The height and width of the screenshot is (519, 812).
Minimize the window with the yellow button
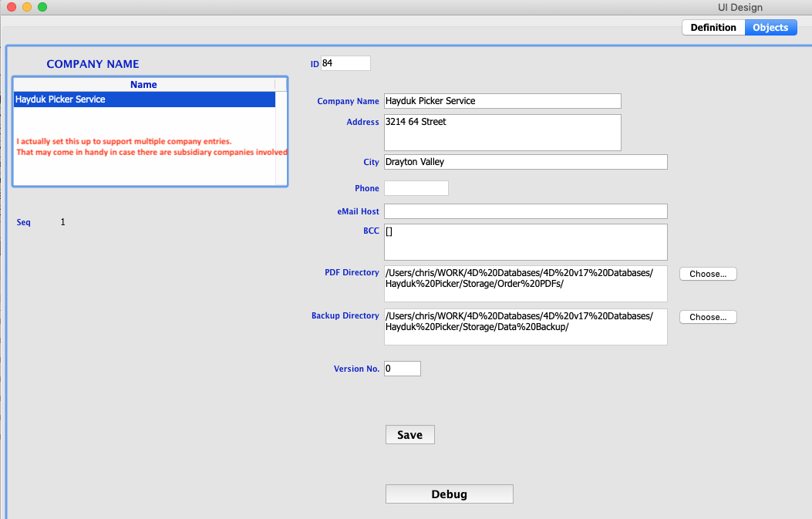point(27,7)
